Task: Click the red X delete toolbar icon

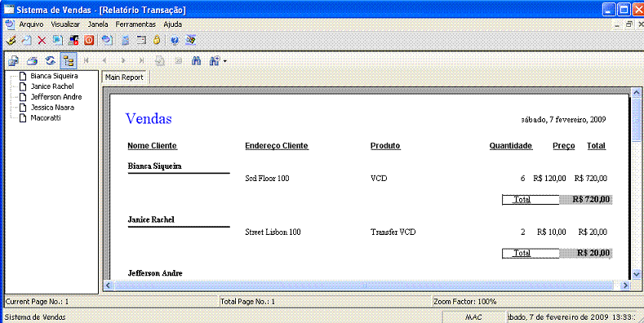Action: (x=42, y=40)
